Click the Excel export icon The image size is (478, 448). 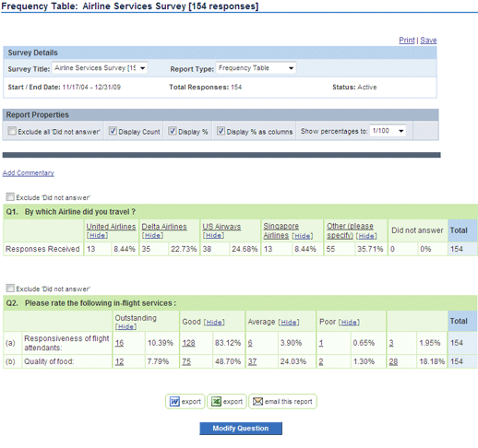[216, 401]
